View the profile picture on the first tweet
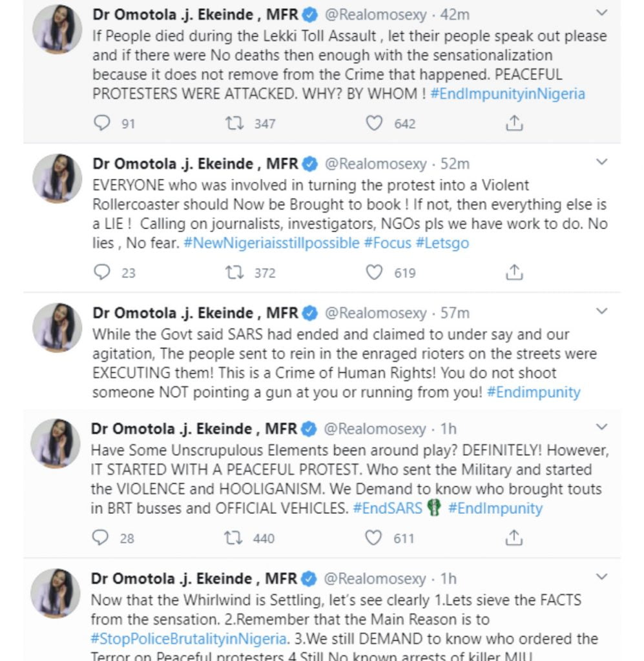 click(x=57, y=30)
